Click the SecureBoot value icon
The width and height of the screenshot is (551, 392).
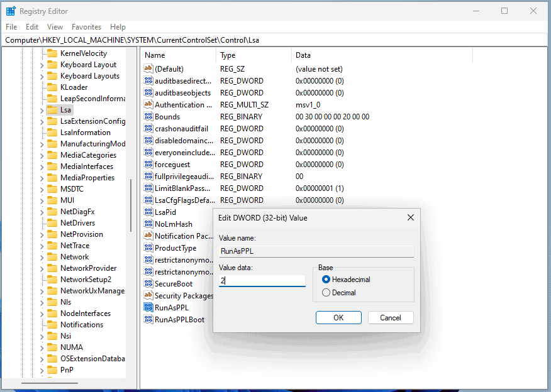(x=148, y=283)
